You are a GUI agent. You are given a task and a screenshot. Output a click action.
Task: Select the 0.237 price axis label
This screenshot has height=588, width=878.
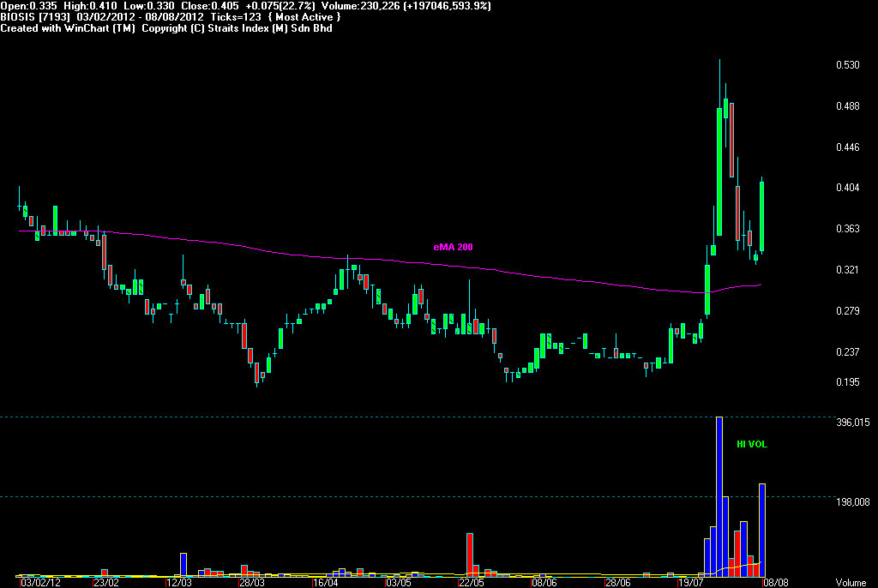[848, 351]
